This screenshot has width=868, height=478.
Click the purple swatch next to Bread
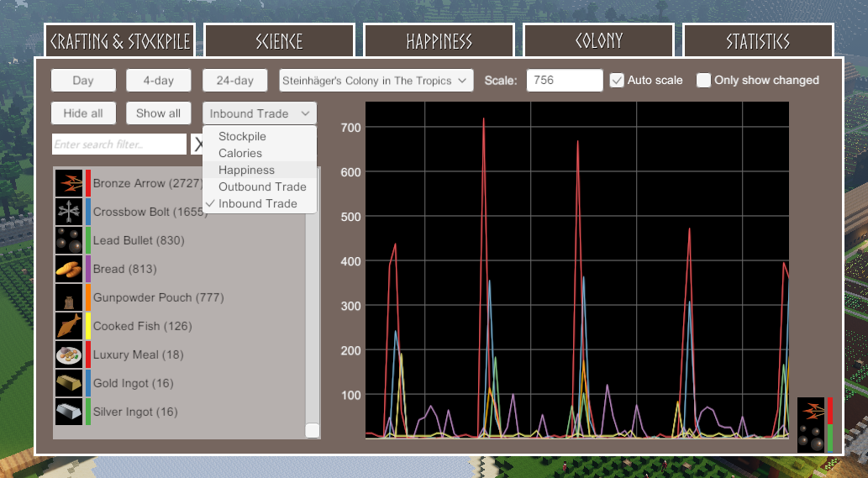[x=88, y=269]
